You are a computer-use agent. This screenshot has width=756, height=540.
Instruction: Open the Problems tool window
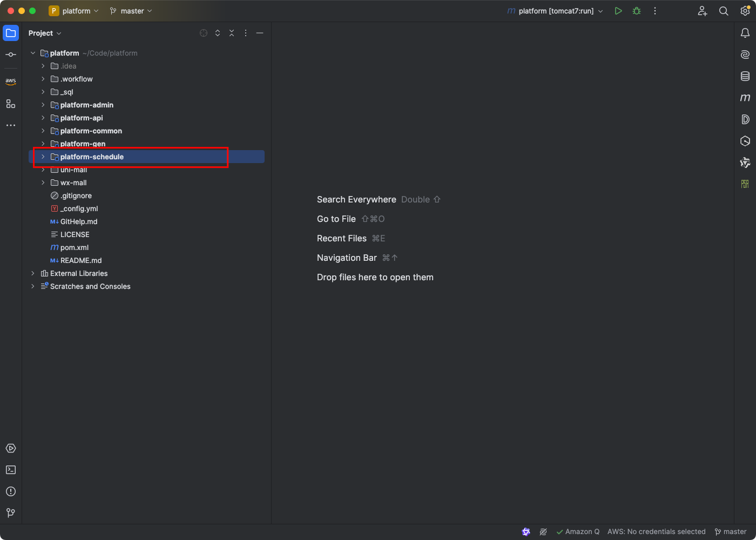coord(11,491)
